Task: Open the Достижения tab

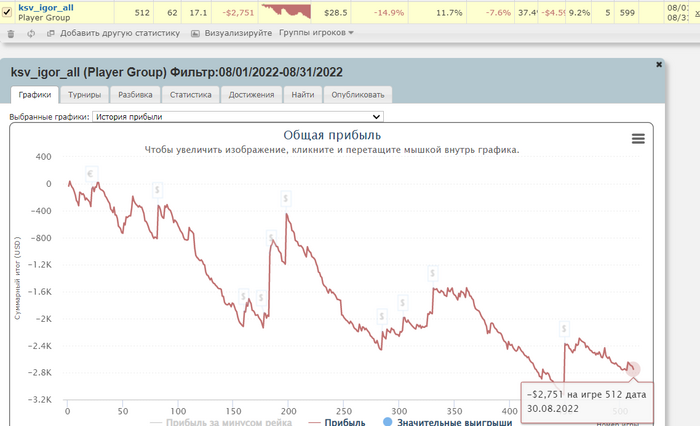Action: click(251, 95)
